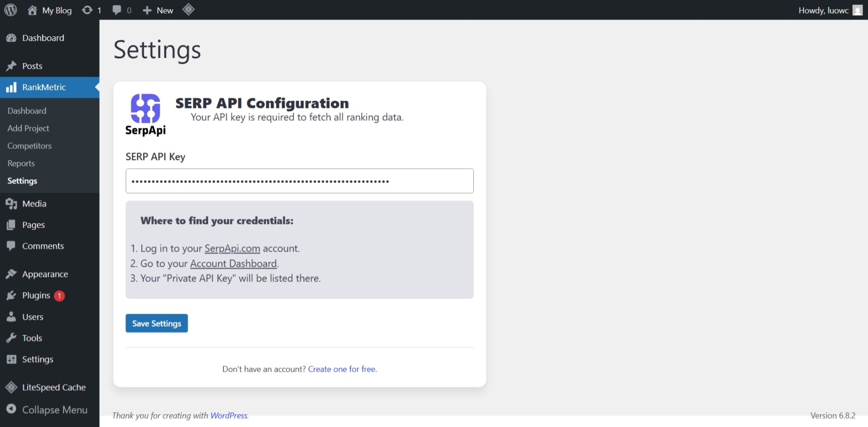Click the WordPress logo in admin bar

pos(11,10)
